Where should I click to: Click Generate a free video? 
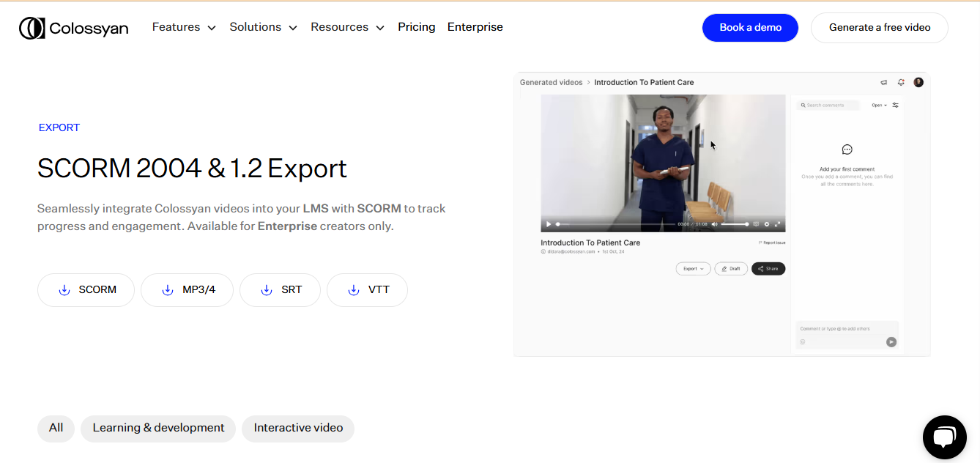(x=880, y=28)
